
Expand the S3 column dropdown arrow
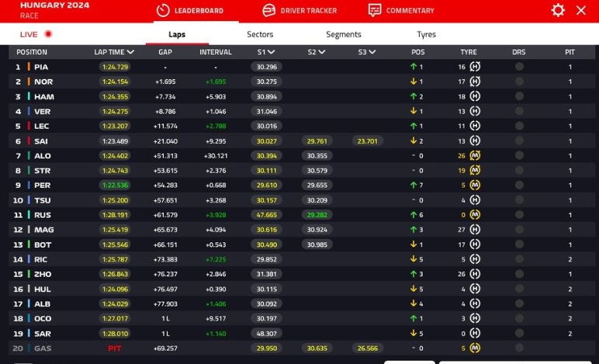coord(372,52)
